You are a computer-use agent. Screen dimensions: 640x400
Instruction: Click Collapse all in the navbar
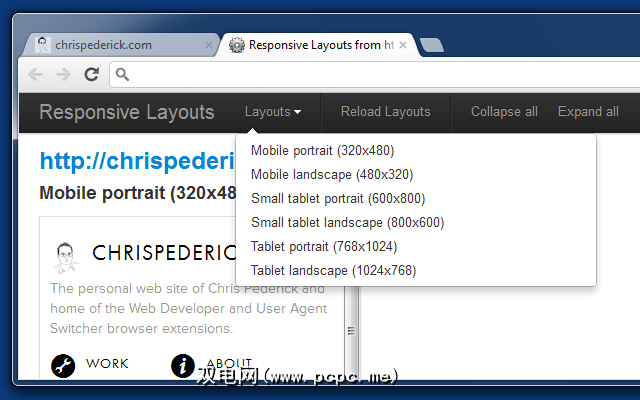(x=504, y=111)
